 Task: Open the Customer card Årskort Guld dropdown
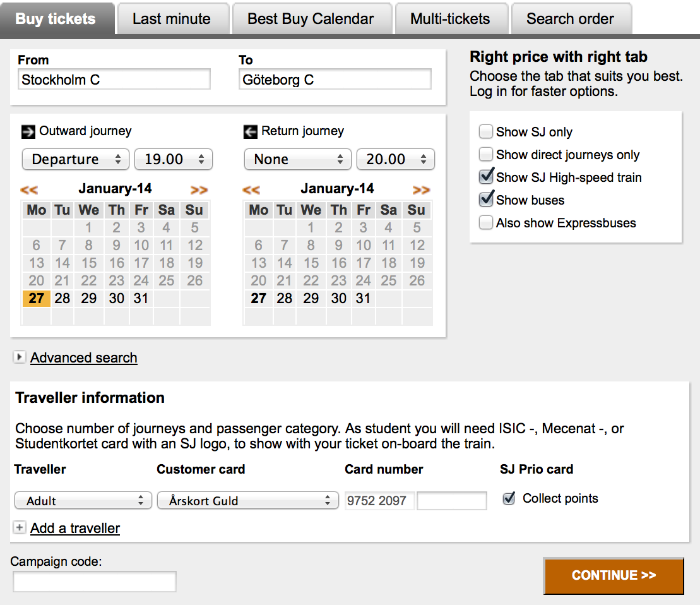pos(247,501)
